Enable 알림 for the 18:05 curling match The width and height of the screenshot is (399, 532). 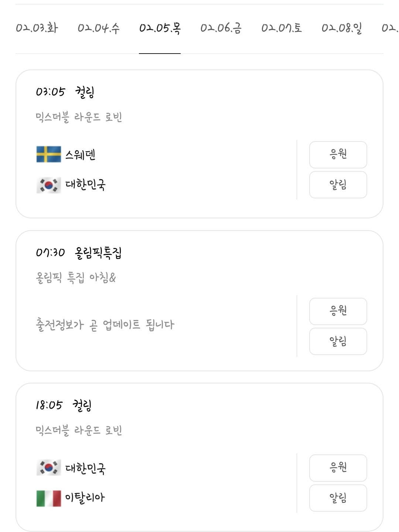click(338, 498)
